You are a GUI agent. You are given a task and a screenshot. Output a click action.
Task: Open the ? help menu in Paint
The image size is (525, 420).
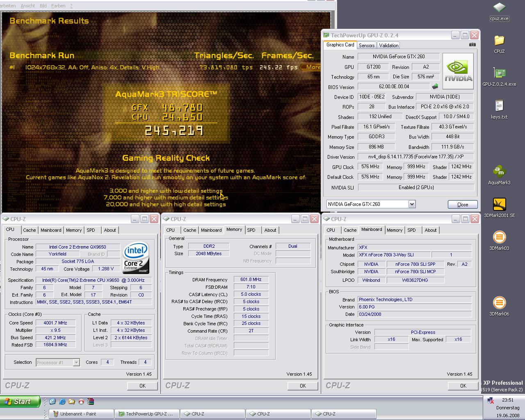click(71, 6)
